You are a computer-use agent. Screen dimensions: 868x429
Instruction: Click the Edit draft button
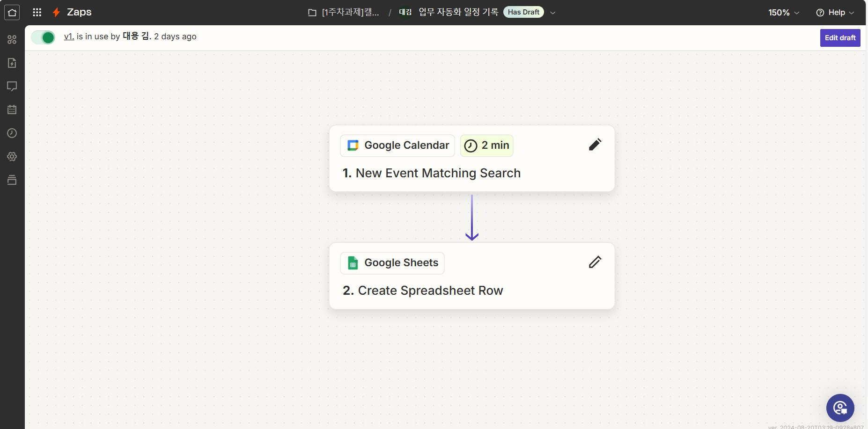click(x=840, y=38)
